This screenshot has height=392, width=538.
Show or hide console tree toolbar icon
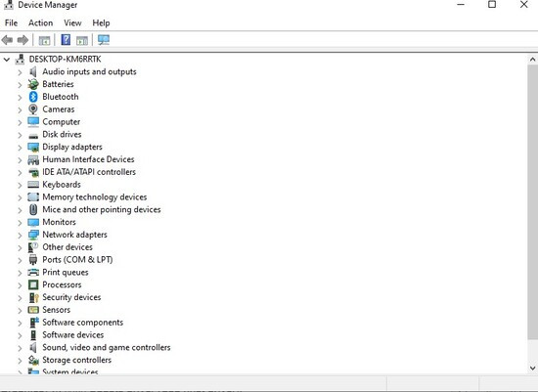[x=44, y=40]
